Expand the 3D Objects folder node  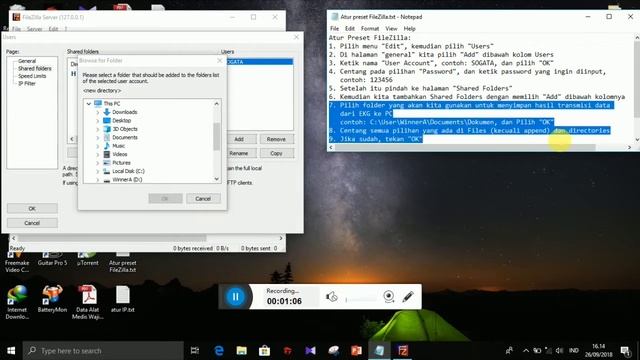point(97,129)
